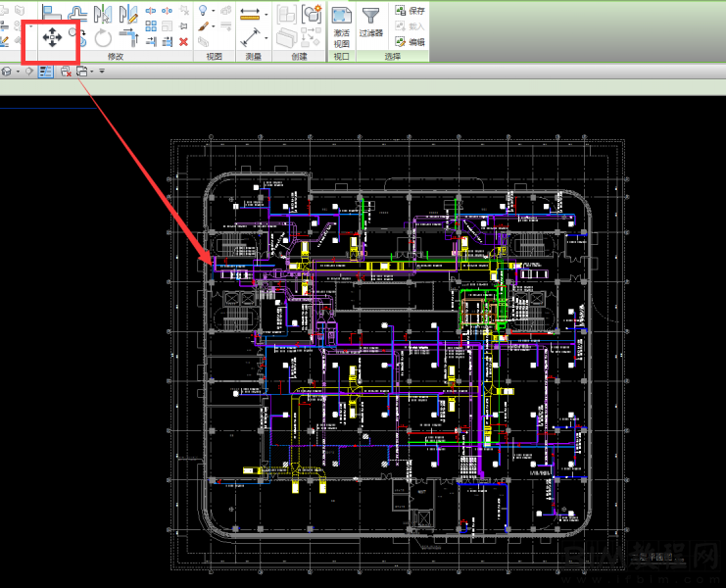Image resolution: width=726 pixels, height=588 pixels.
Task: Open the 过滤器 (Filter) button
Action: [x=371, y=23]
